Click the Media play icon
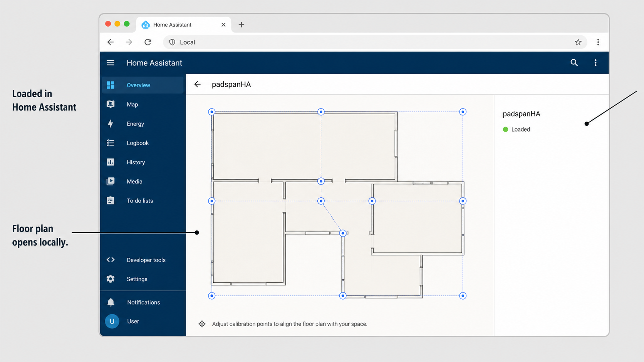The height and width of the screenshot is (362, 644). tap(111, 181)
